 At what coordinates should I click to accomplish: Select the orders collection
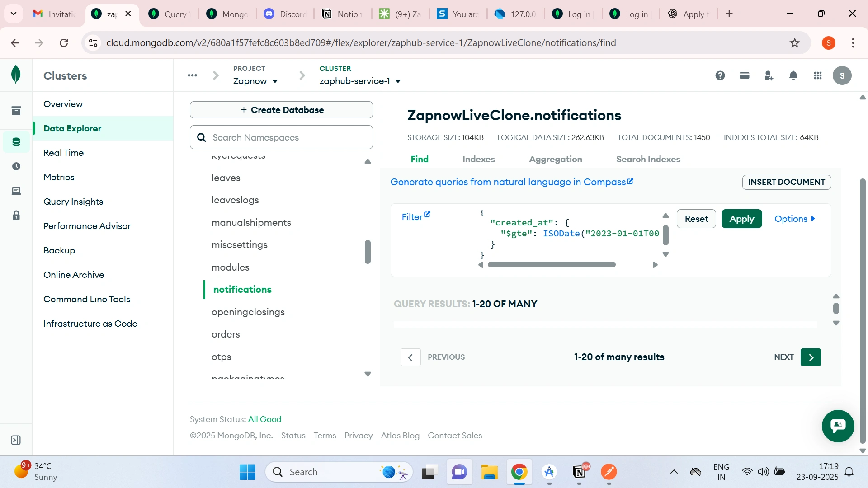226,334
